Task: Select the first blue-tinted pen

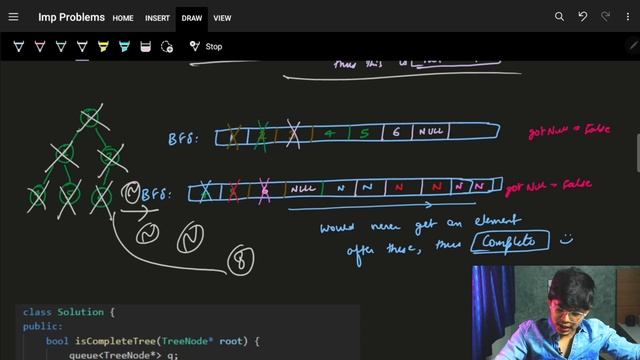Action: pyautogui.click(x=18, y=47)
